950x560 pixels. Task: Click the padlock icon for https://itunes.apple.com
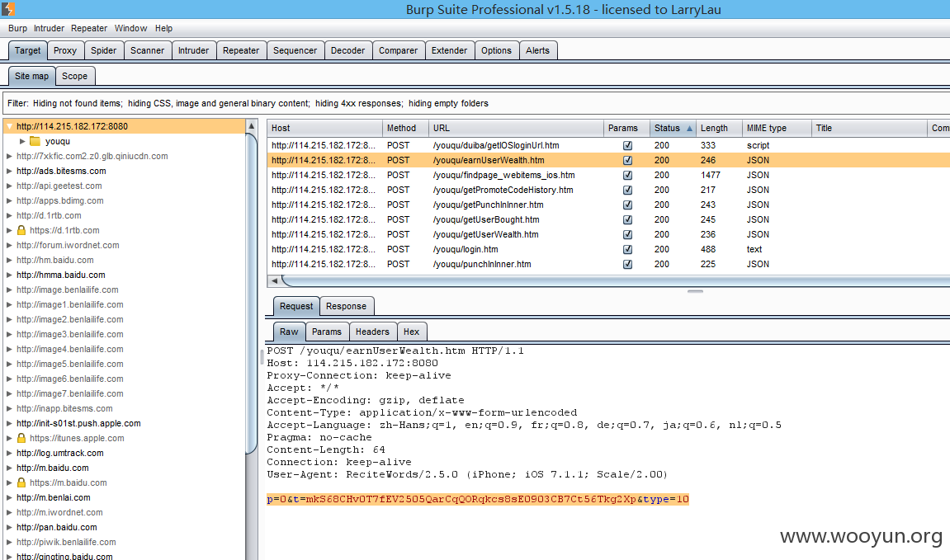21,438
